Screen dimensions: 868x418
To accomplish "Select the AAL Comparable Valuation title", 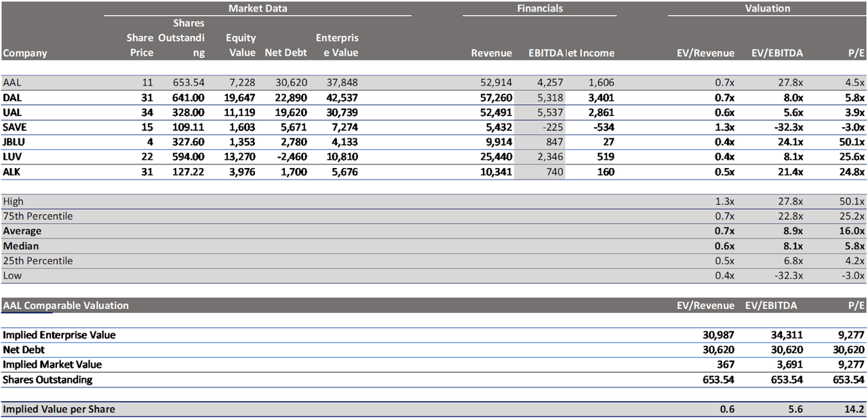I will 66,306.
